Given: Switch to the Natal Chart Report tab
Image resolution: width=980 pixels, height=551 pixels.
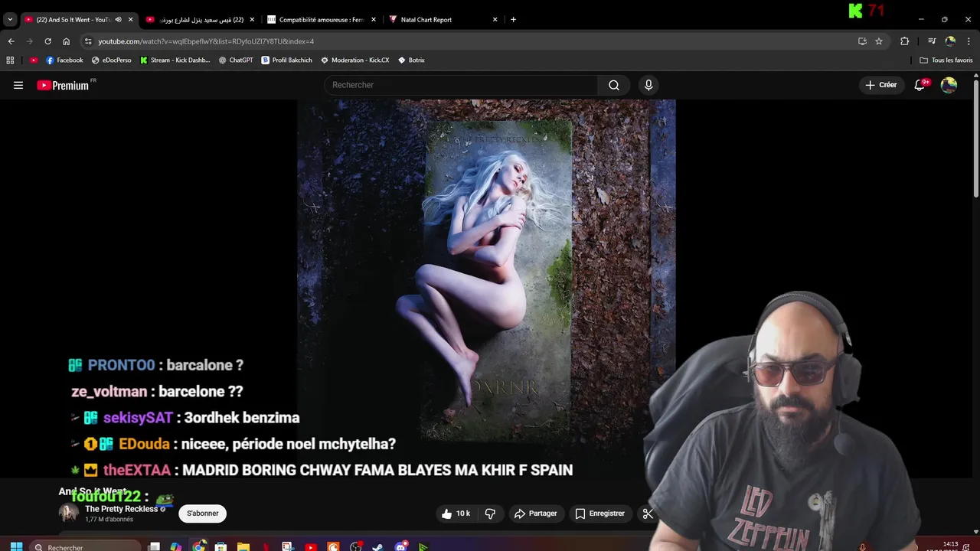Looking at the screenshot, I should point(443,19).
